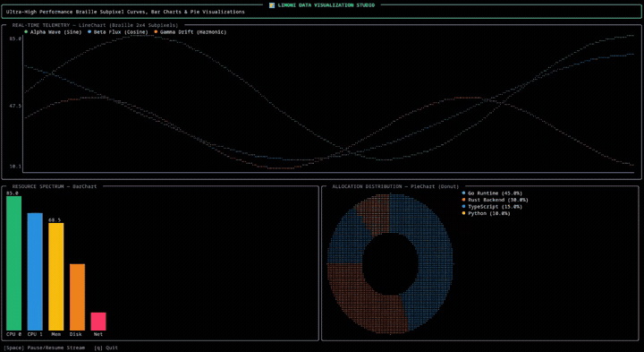This screenshot has width=644, height=352.
Task: Click the orange Disk bar
Action: (77, 296)
